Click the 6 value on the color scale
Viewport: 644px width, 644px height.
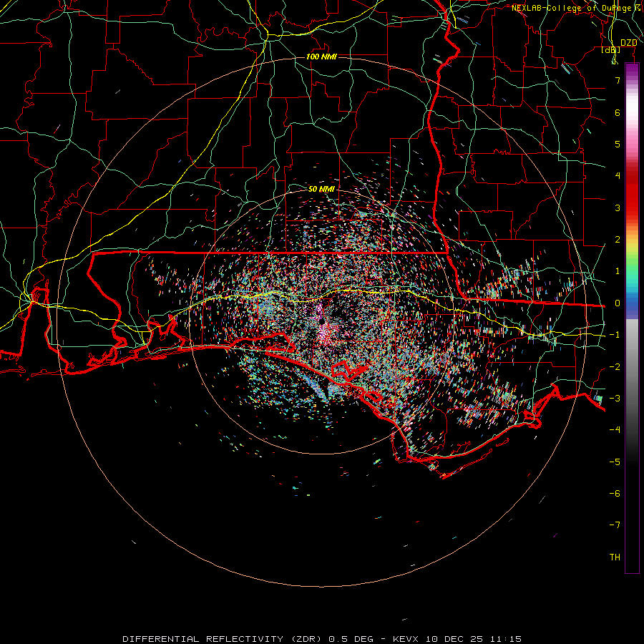click(x=618, y=112)
